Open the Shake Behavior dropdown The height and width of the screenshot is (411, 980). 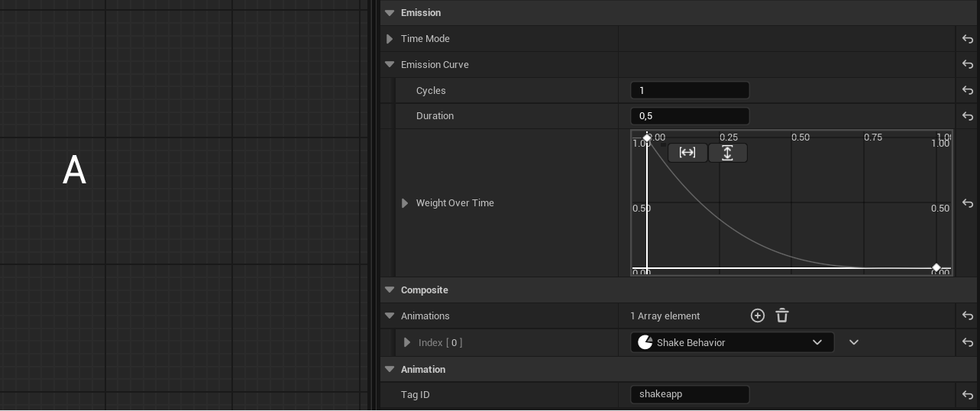tap(732, 342)
